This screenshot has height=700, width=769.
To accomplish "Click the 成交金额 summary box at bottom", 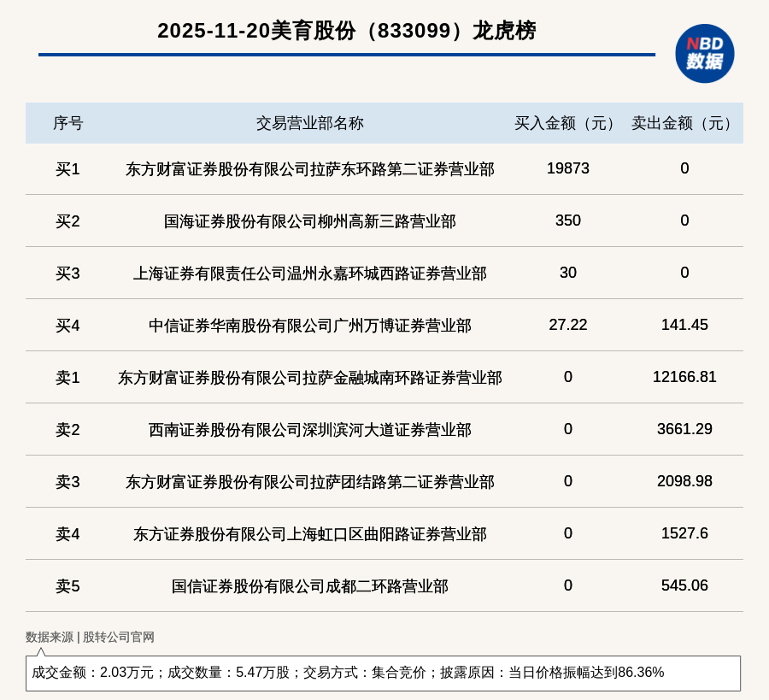I will [383, 673].
